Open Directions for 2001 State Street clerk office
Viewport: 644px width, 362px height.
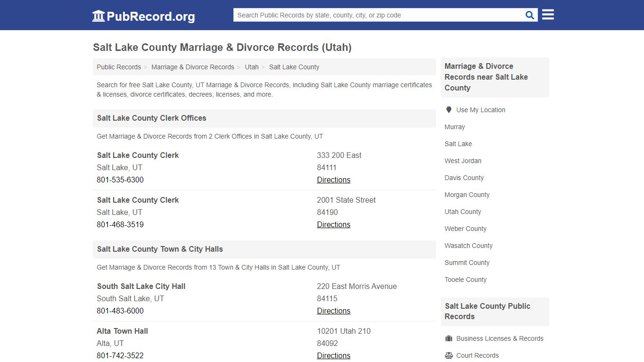click(334, 224)
